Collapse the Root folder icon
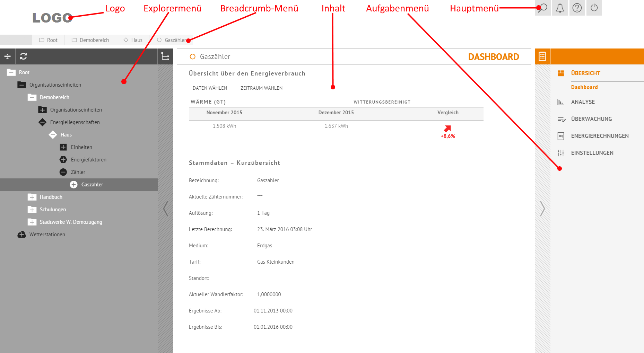The image size is (644, 353). [11, 72]
